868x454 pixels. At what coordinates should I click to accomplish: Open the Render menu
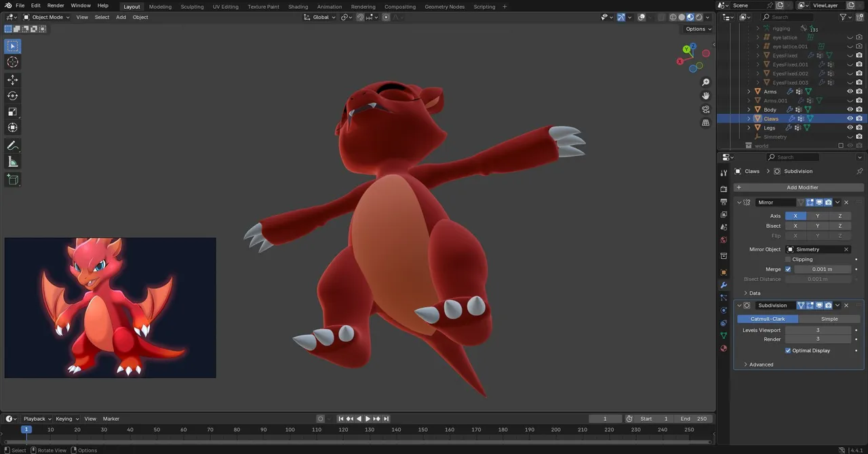56,5
